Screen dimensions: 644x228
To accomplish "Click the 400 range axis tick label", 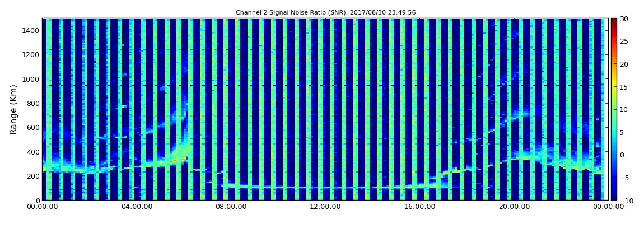I will click(x=33, y=152).
